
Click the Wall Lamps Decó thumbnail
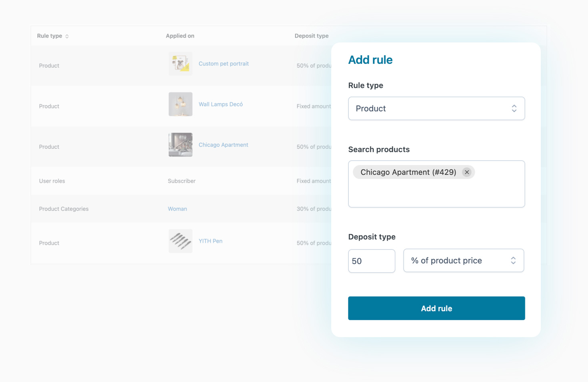180,105
